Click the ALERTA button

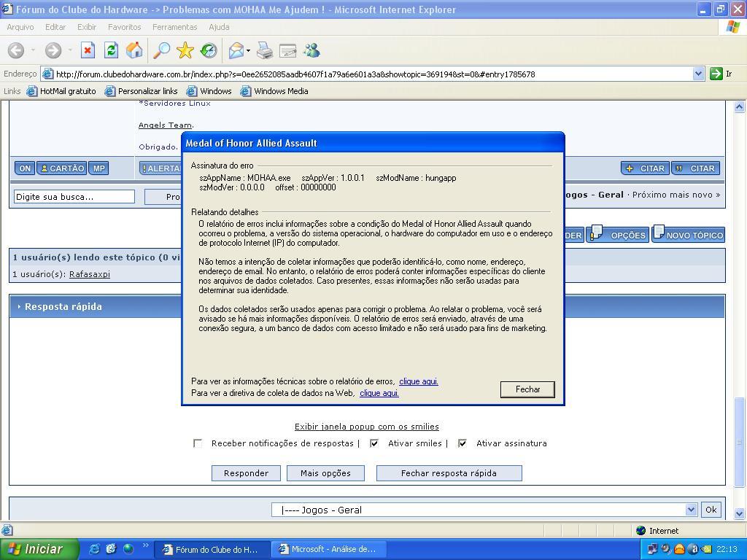(160, 168)
